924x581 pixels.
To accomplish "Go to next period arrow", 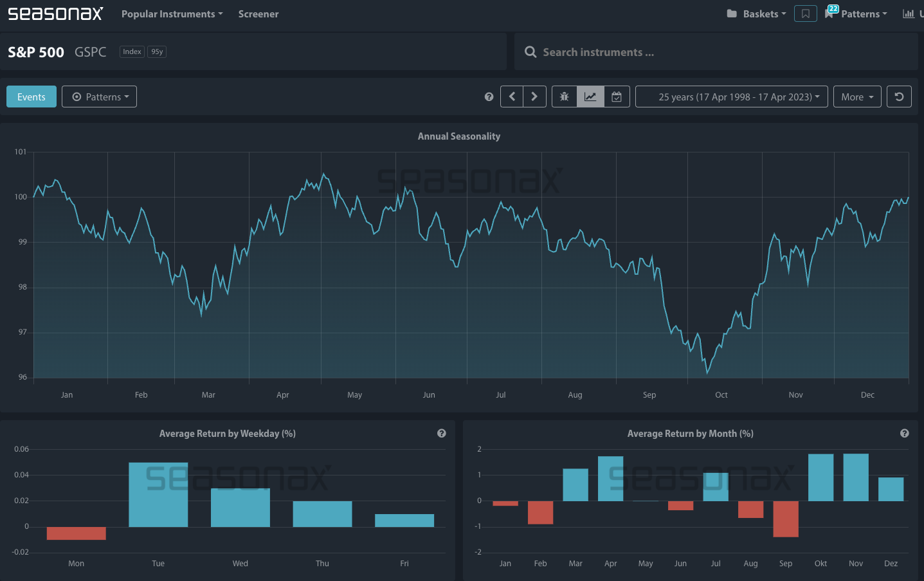I will (535, 97).
